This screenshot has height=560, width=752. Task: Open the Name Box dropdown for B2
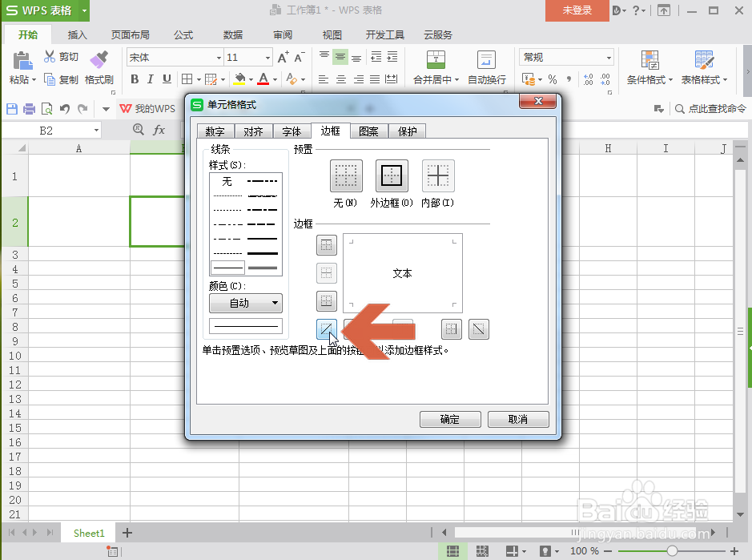[96, 131]
